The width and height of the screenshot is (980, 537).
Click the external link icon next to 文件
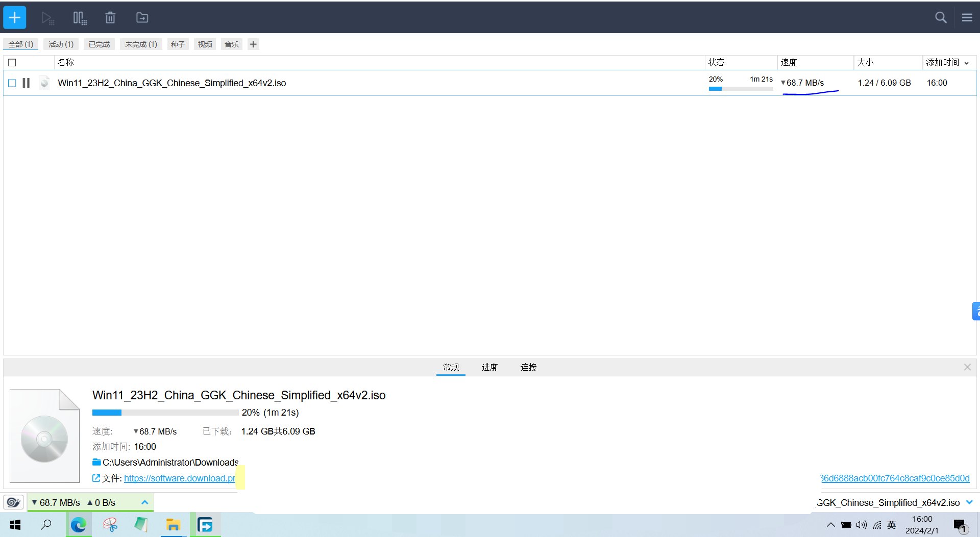pos(96,478)
